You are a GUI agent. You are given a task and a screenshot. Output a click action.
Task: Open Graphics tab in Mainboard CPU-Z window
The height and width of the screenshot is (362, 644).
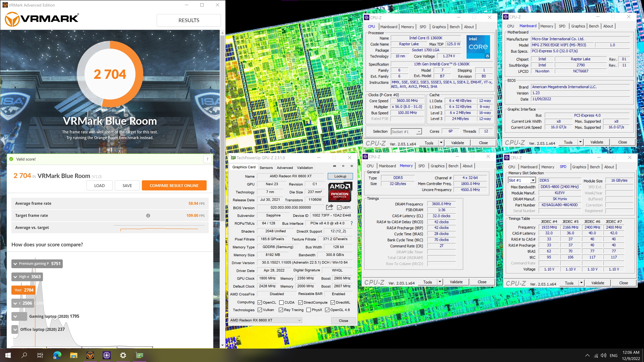point(578,26)
